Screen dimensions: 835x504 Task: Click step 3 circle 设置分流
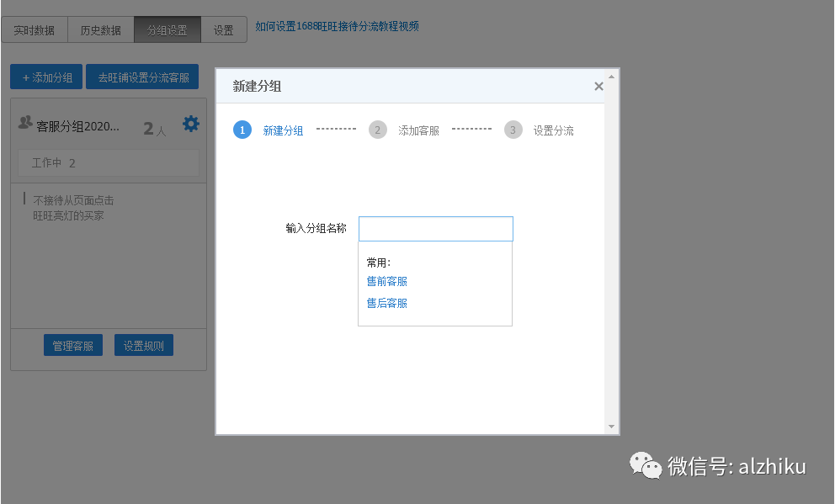(513, 130)
